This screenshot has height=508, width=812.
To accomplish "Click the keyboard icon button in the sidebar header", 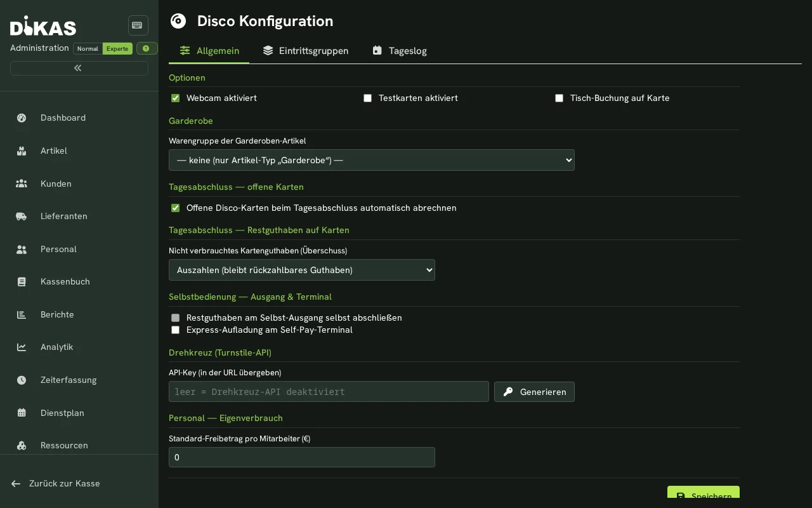I will click(x=138, y=25).
